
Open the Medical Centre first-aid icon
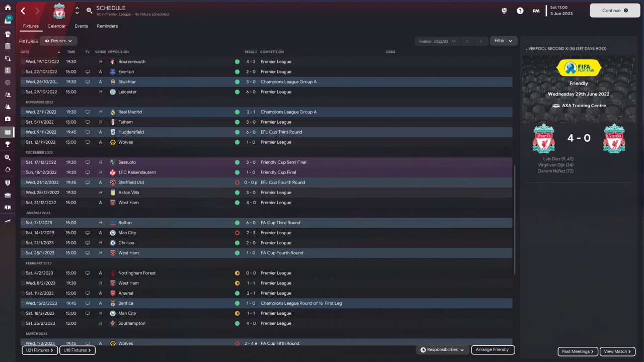click(x=8, y=119)
